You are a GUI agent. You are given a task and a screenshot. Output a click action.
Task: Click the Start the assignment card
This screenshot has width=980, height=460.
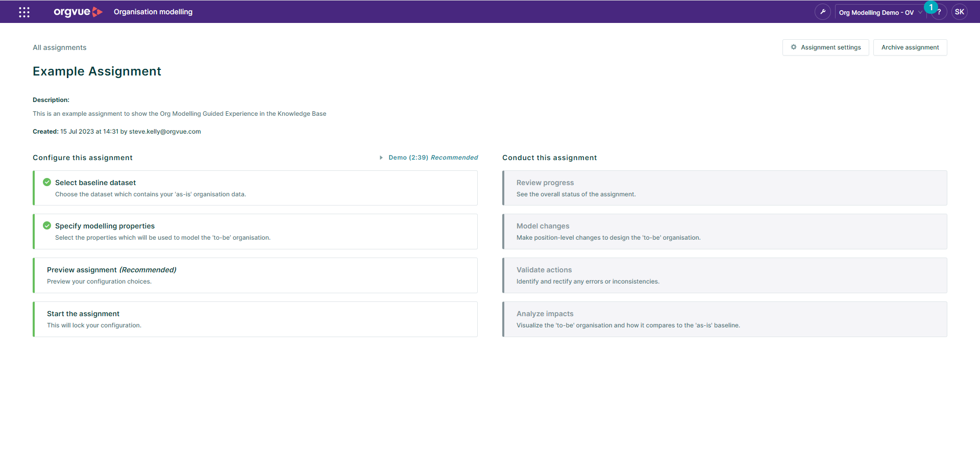(x=255, y=319)
